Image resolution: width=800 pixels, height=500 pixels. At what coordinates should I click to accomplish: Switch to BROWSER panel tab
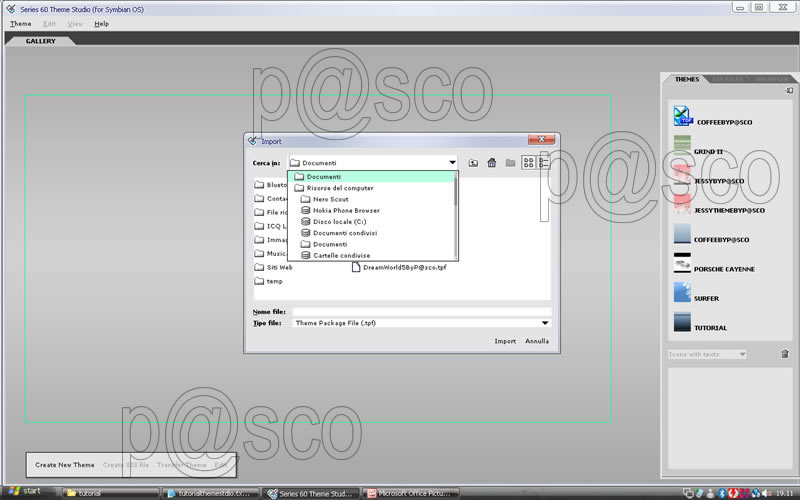coord(772,79)
